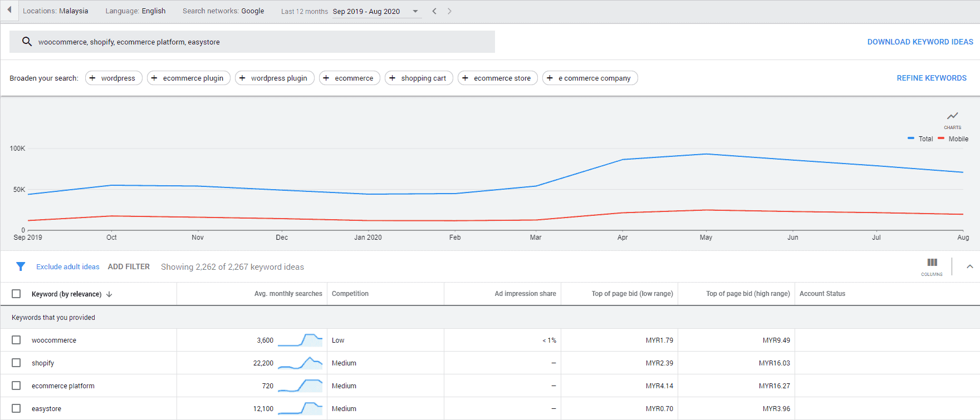Collapse the side panel with the left arrow

point(9,10)
